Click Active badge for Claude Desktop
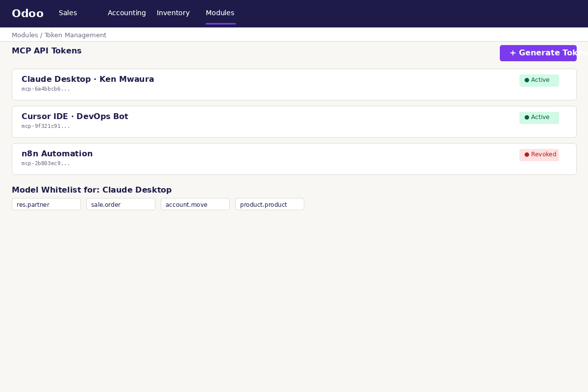The width and height of the screenshot is (588, 392). coord(539,80)
